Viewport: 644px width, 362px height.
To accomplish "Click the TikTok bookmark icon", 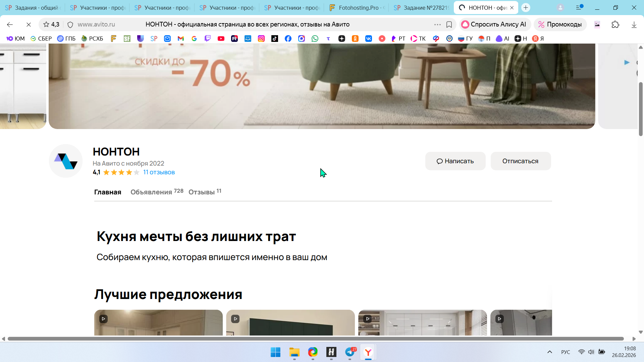I will pyautogui.click(x=275, y=39).
